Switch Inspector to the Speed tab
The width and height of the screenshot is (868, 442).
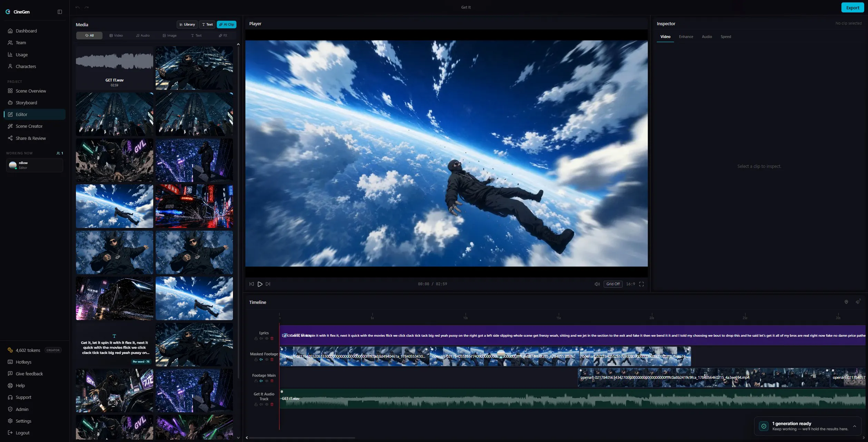pos(725,37)
